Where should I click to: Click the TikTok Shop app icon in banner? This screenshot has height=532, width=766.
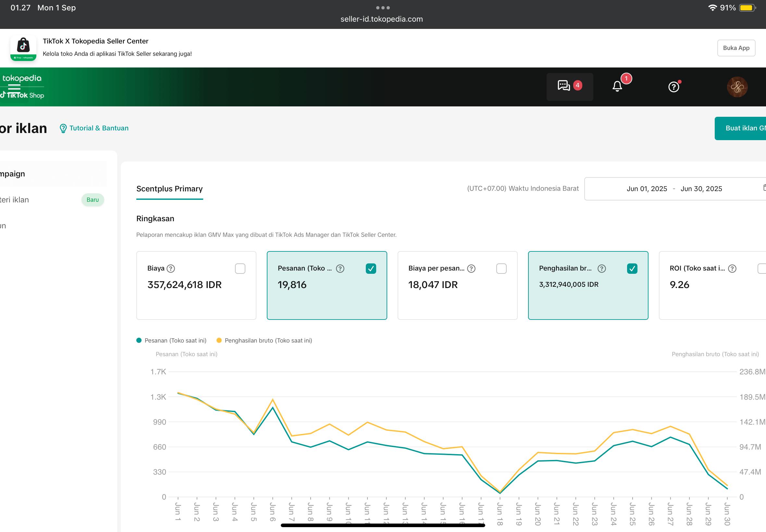tap(23, 48)
